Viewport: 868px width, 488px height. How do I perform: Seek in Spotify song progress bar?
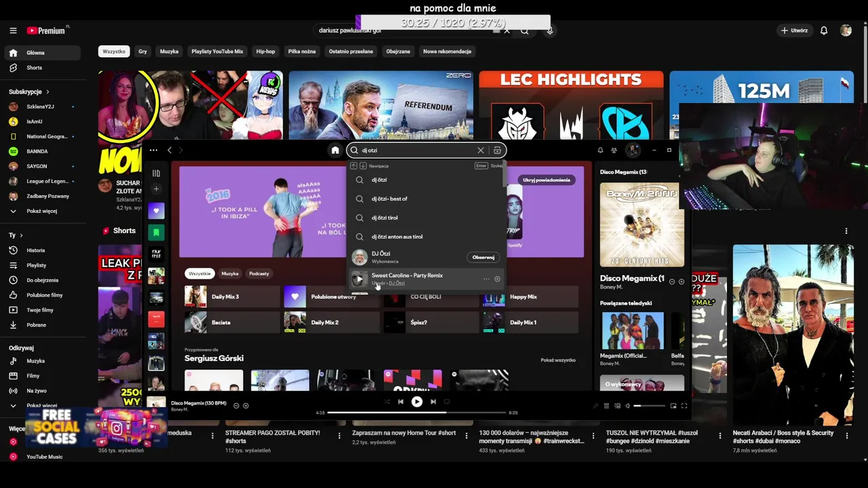click(417, 412)
